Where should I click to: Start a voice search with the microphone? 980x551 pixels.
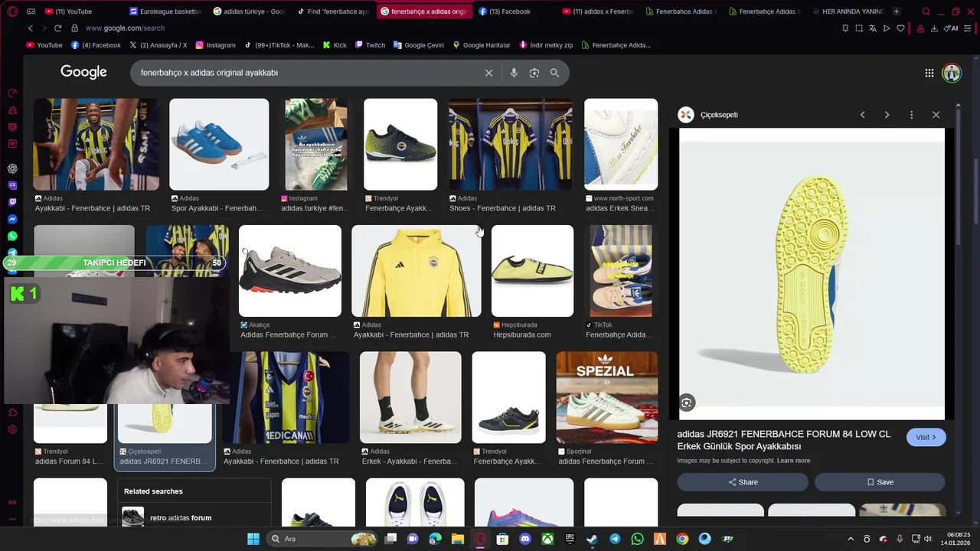(x=514, y=73)
